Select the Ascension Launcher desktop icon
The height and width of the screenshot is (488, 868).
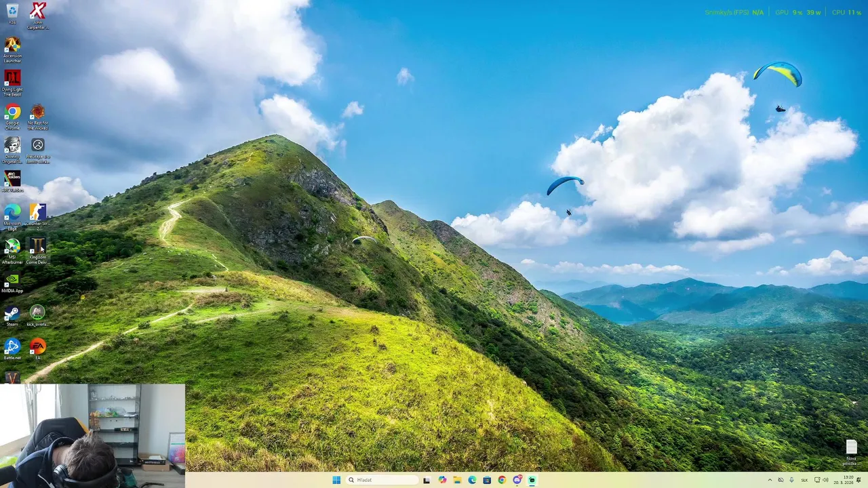12,50
